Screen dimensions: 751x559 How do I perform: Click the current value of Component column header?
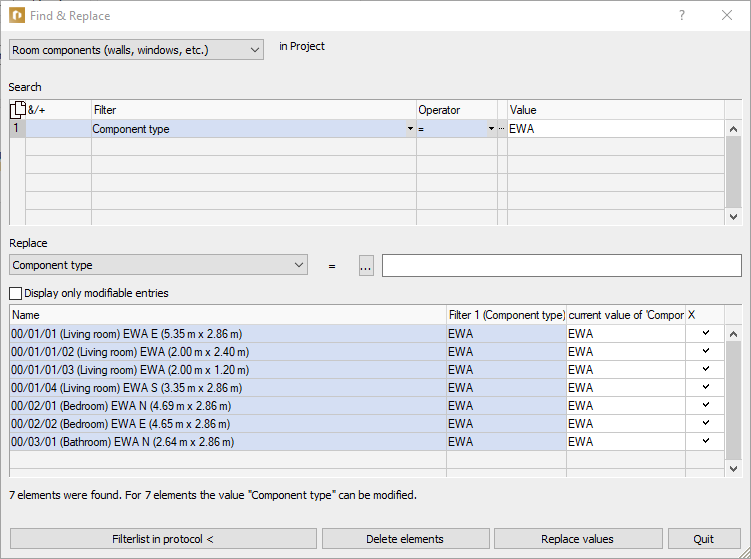click(x=626, y=315)
